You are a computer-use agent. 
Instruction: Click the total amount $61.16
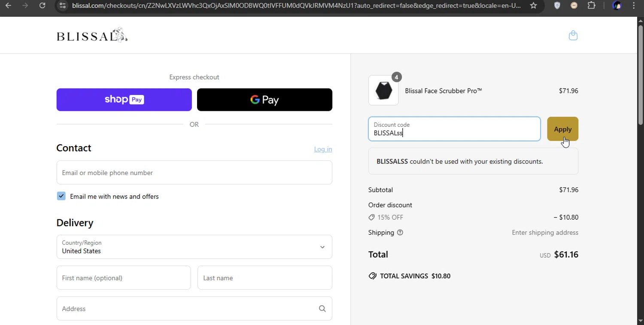tap(566, 254)
